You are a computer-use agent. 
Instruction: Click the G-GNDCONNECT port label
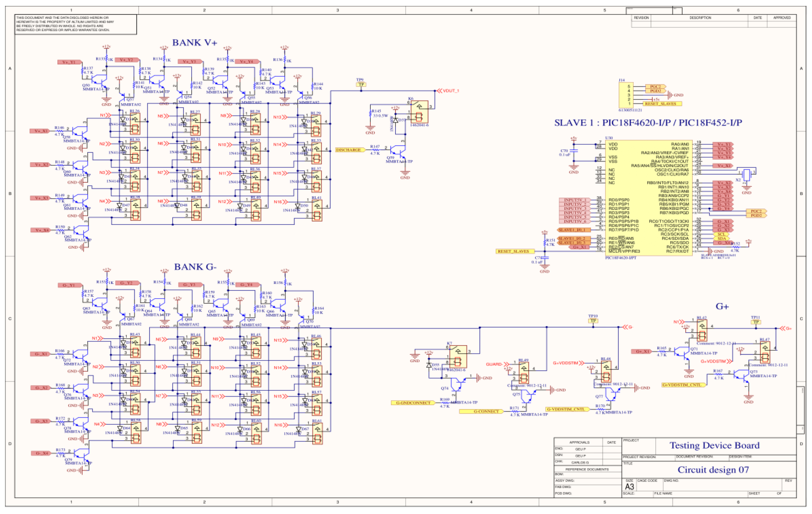[x=413, y=403]
